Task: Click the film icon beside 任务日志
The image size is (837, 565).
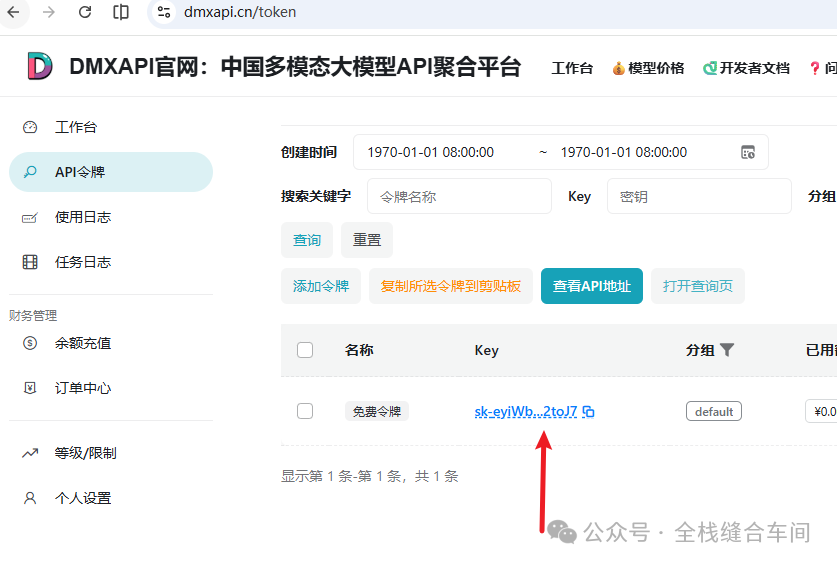Action: point(30,262)
